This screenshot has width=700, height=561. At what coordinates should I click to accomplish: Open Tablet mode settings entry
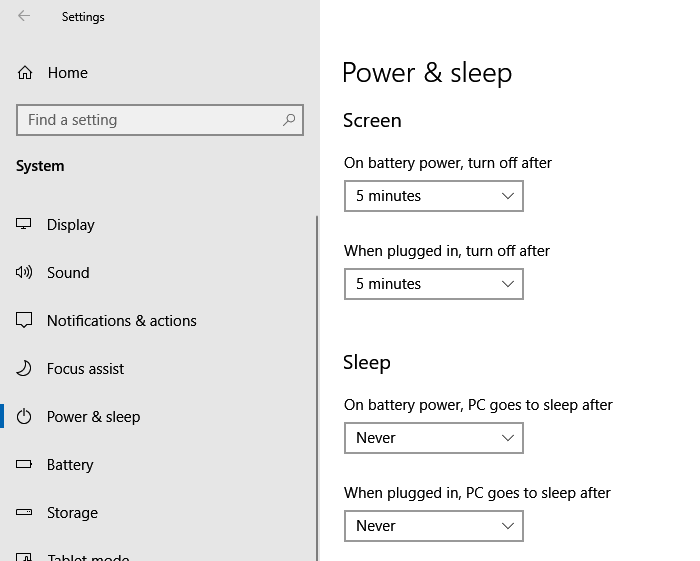(x=88, y=557)
